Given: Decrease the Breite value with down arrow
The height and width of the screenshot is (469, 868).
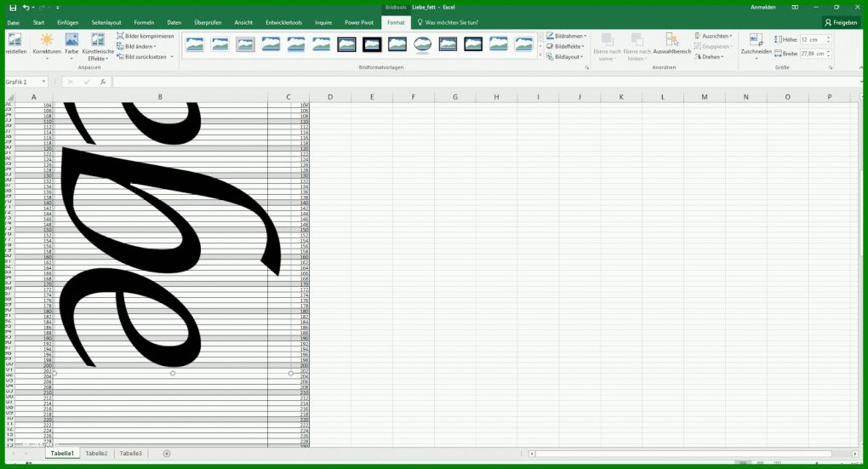Looking at the screenshot, I should tap(829, 56).
